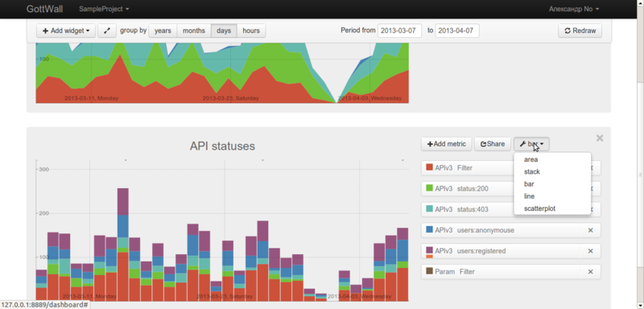This screenshot has width=644, height=309.
Task: Click the red swatch of APIv3 Filter
Action: (x=429, y=167)
